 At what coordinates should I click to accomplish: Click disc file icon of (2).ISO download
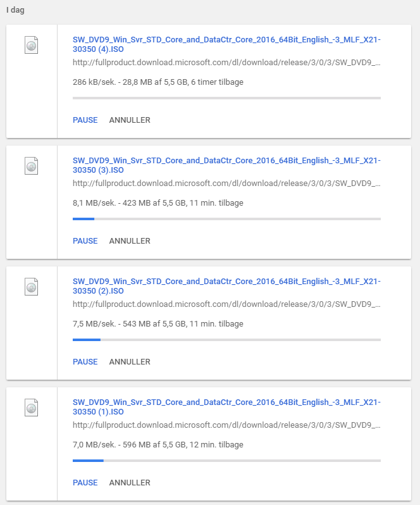31,287
